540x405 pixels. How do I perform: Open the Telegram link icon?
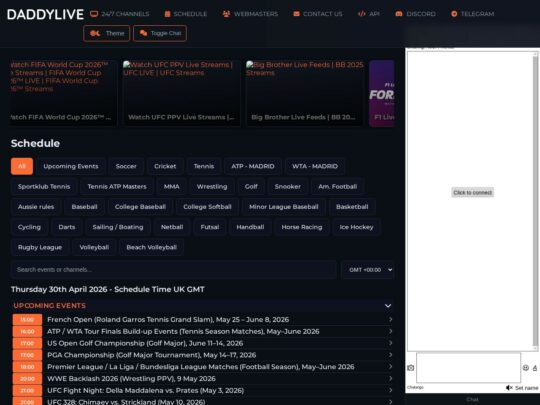pyautogui.click(x=454, y=14)
